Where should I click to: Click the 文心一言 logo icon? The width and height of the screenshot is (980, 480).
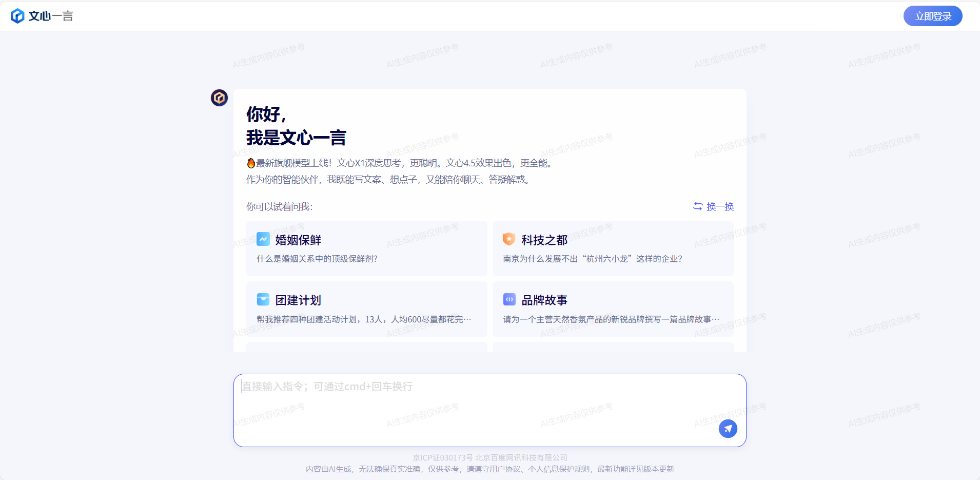(x=18, y=15)
